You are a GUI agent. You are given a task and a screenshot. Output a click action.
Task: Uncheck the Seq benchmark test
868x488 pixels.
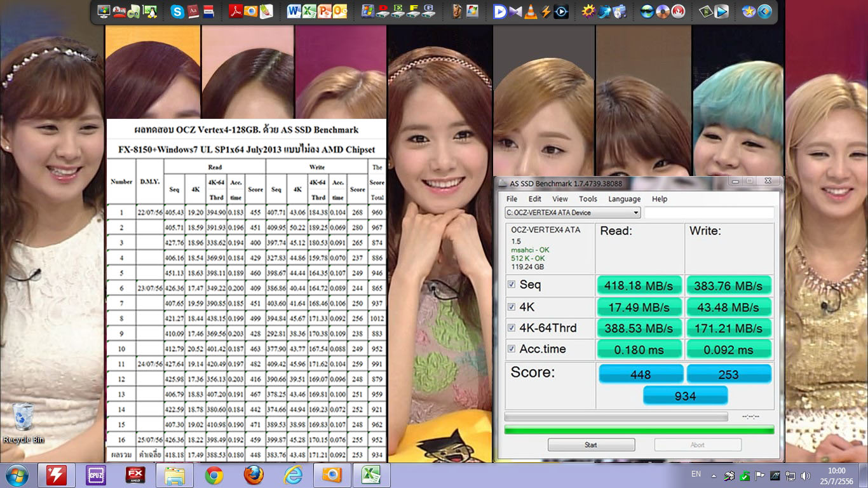(512, 285)
